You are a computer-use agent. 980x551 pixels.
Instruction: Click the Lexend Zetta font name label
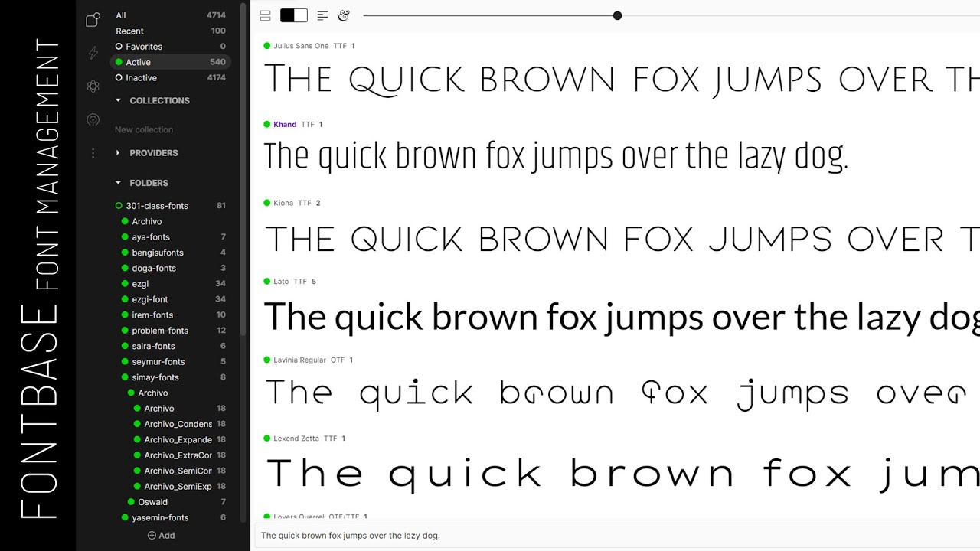(296, 439)
